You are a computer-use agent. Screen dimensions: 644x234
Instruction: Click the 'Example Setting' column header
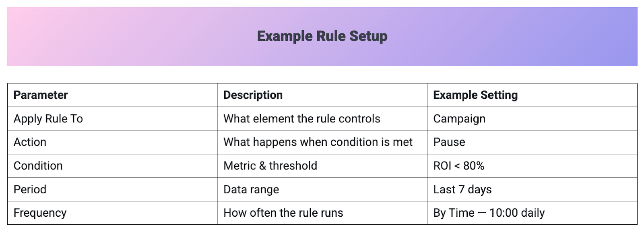click(475, 95)
